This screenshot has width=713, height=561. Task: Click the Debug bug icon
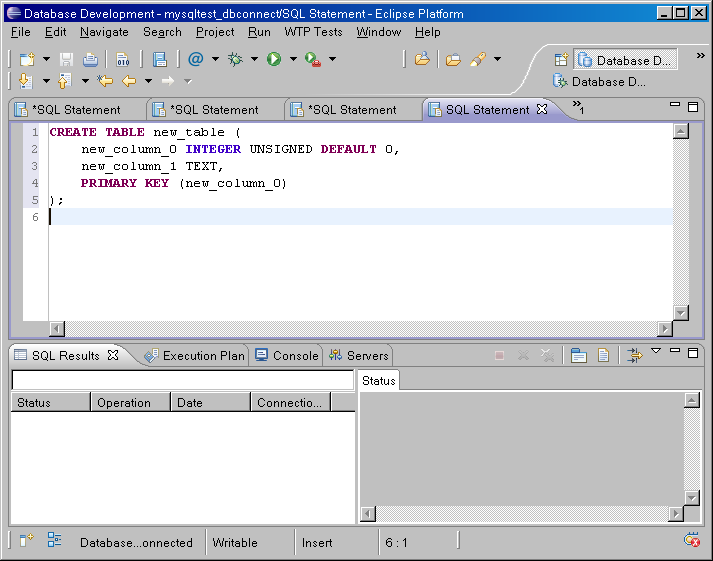click(x=235, y=59)
